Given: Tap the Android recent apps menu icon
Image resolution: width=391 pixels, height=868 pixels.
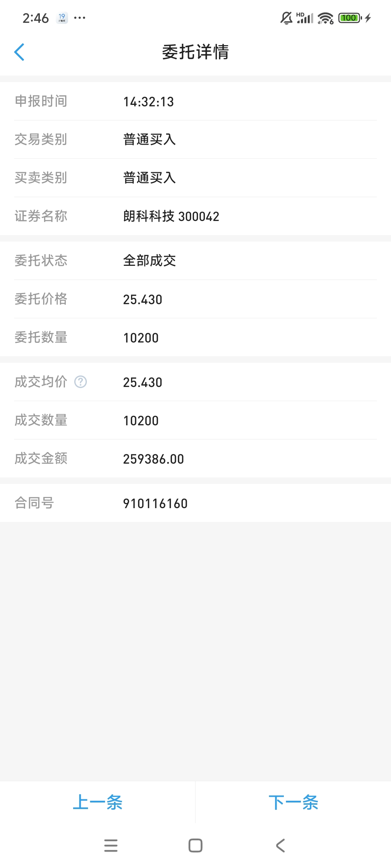Looking at the screenshot, I should click(x=111, y=846).
